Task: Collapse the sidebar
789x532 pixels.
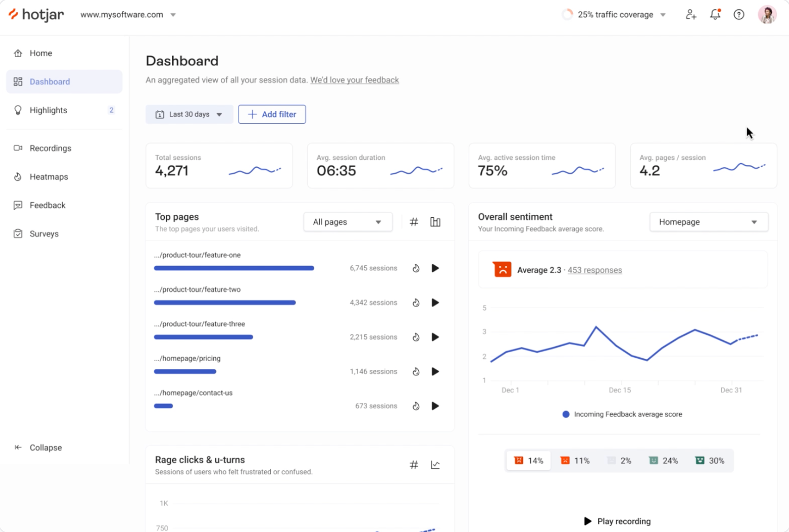Action: click(x=38, y=448)
